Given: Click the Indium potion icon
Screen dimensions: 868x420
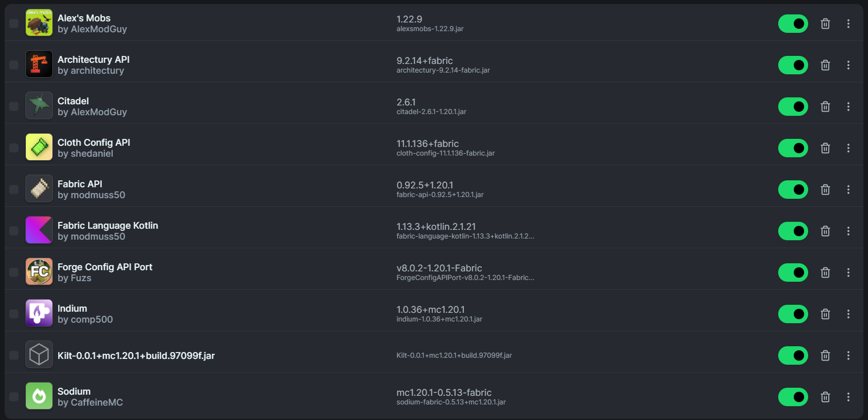Looking at the screenshot, I should coord(39,313).
